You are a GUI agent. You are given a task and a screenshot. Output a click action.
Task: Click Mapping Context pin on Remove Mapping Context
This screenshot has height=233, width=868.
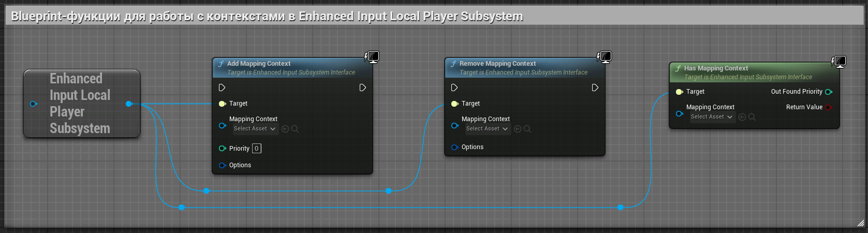[x=454, y=125]
